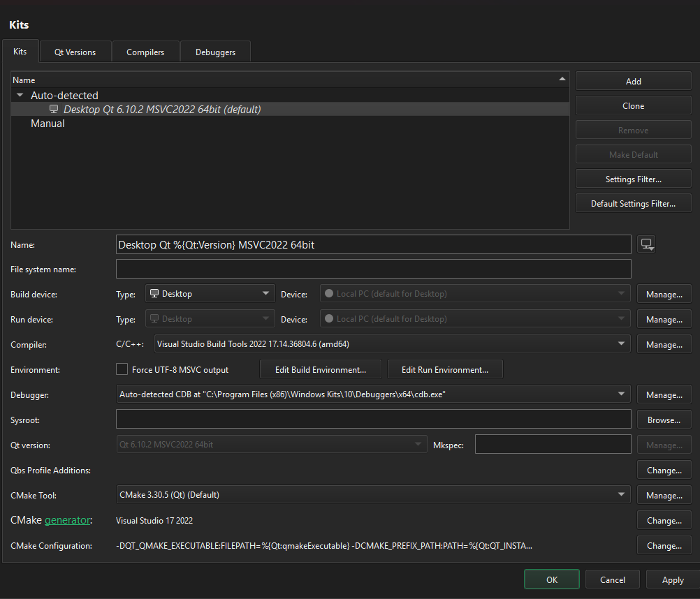Screen dimensions: 700x599
Task: Go to the Debuggers tab
Action: (215, 52)
